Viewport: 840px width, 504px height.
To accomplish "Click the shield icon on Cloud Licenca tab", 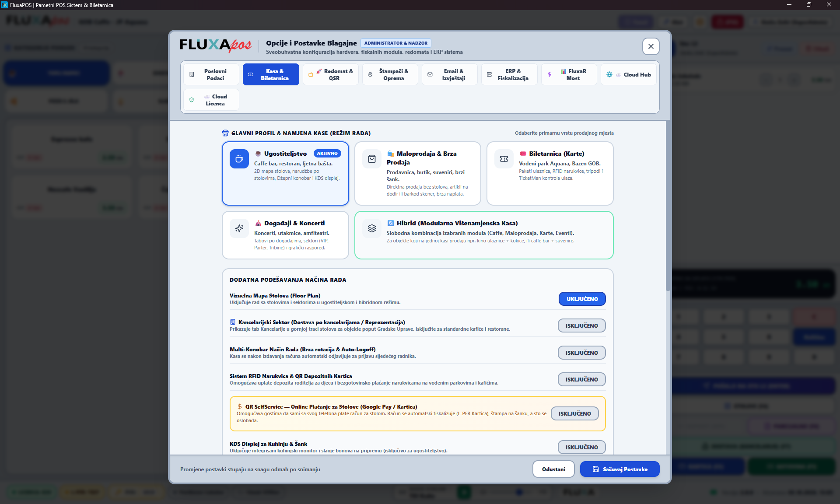I will [192, 100].
